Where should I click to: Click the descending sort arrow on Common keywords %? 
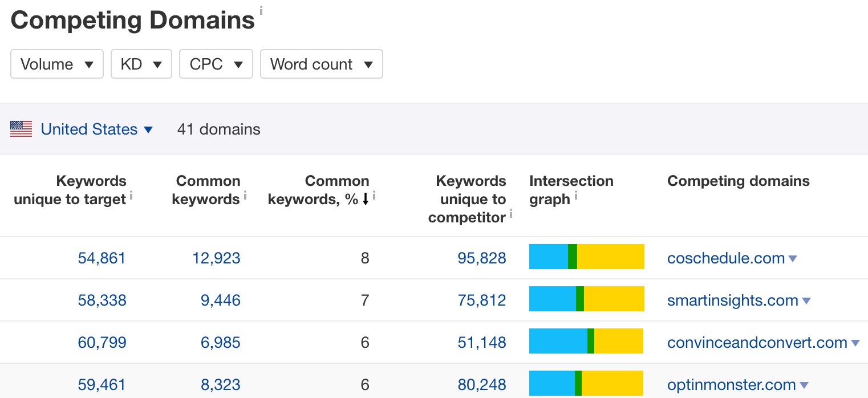click(x=366, y=199)
